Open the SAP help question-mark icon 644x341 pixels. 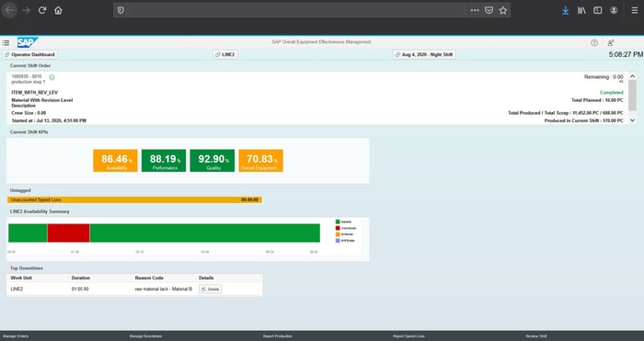pyautogui.click(x=594, y=42)
